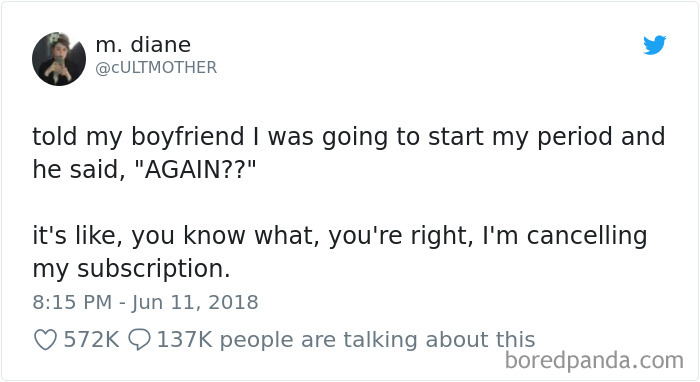Open the @cULTMOTHER handle link

coord(156,67)
